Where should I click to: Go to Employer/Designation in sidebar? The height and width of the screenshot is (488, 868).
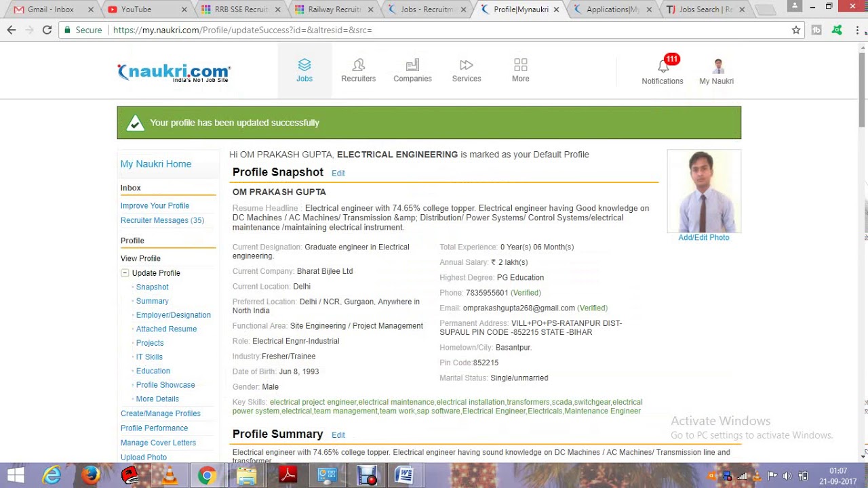pos(174,314)
